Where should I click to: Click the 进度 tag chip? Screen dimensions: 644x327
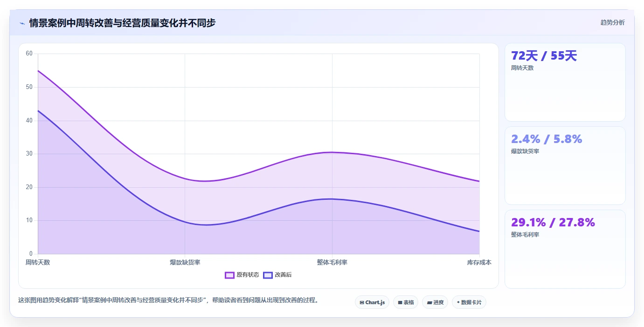pyautogui.click(x=435, y=302)
